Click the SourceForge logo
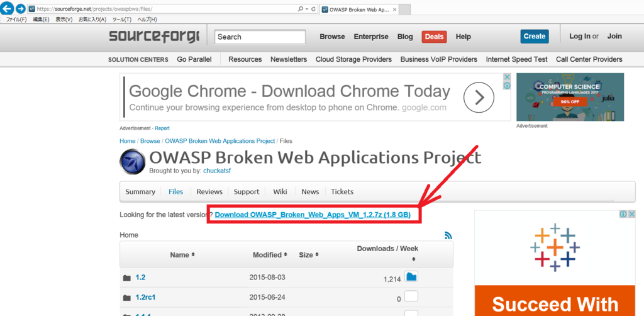The image size is (644, 316). click(x=154, y=36)
